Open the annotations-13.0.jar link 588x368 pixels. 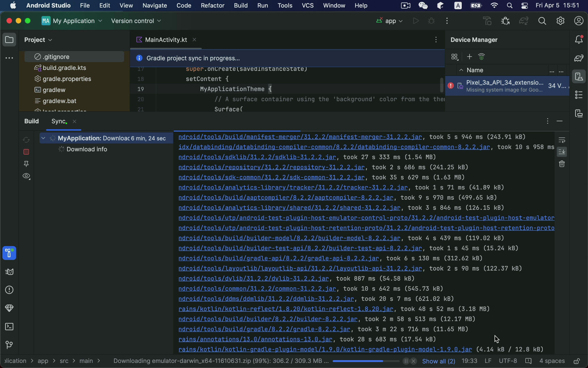[255, 339]
